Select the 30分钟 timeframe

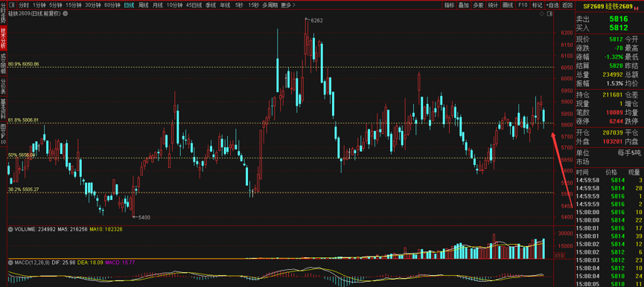[93, 5]
